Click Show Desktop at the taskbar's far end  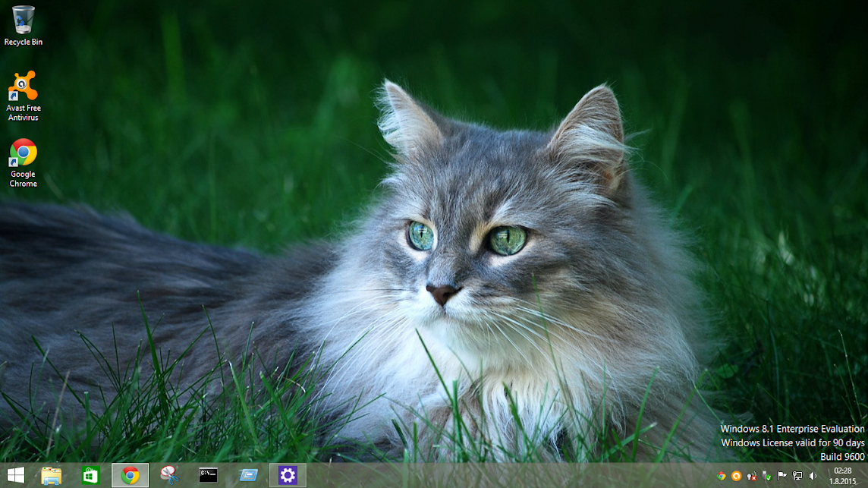(865, 475)
